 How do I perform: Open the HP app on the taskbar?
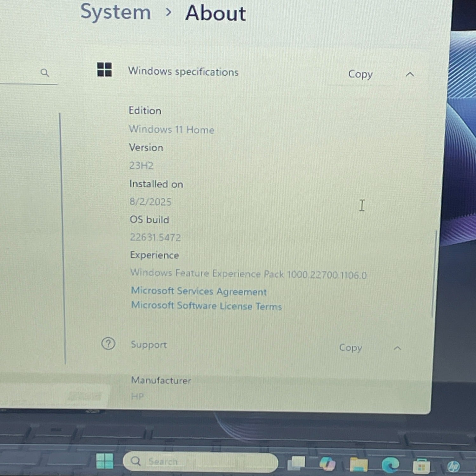[x=453, y=466]
